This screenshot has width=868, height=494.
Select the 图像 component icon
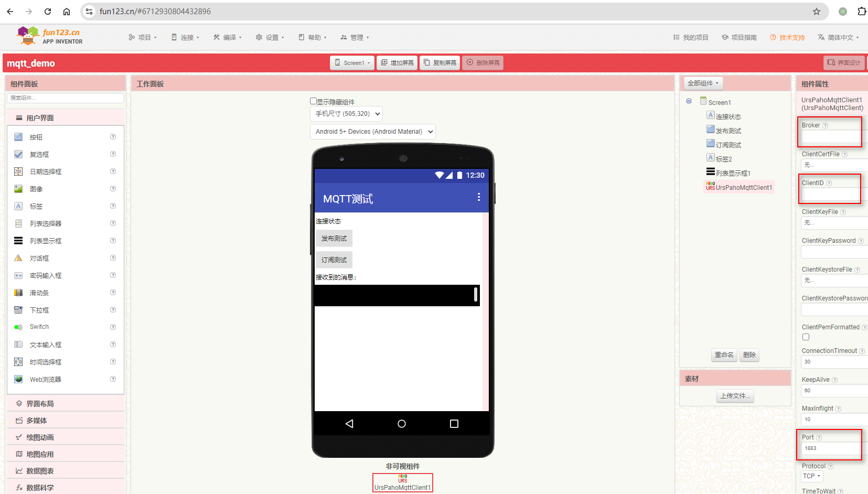point(18,189)
